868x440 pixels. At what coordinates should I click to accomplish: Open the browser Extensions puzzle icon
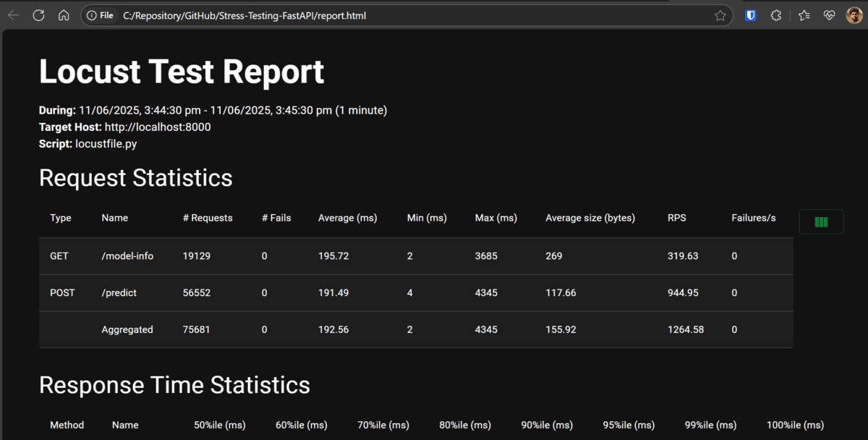pos(776,15)
